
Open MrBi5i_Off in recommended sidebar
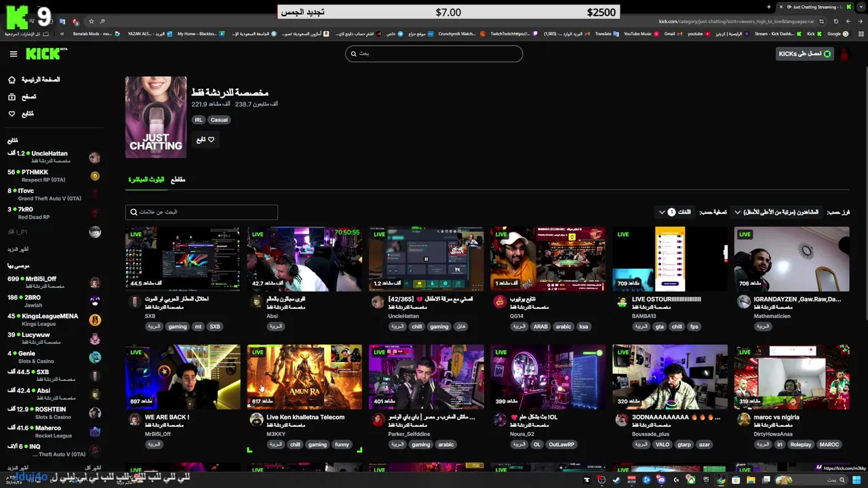(53, 283)
